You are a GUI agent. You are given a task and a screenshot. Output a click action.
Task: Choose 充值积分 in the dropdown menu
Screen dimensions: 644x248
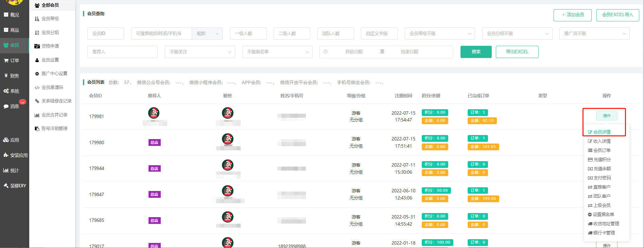pos(602,159)
